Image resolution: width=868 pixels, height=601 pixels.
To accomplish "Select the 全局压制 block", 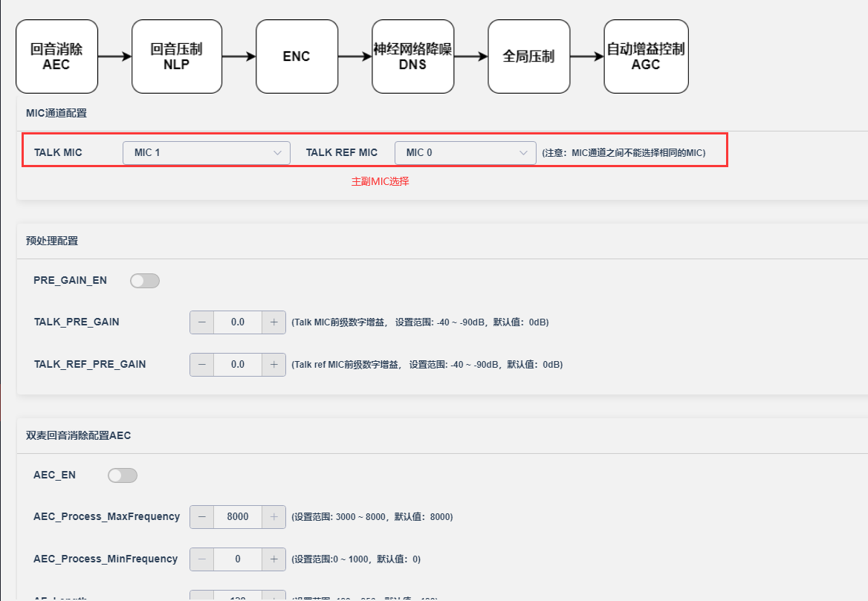I will tap(528, 56).
